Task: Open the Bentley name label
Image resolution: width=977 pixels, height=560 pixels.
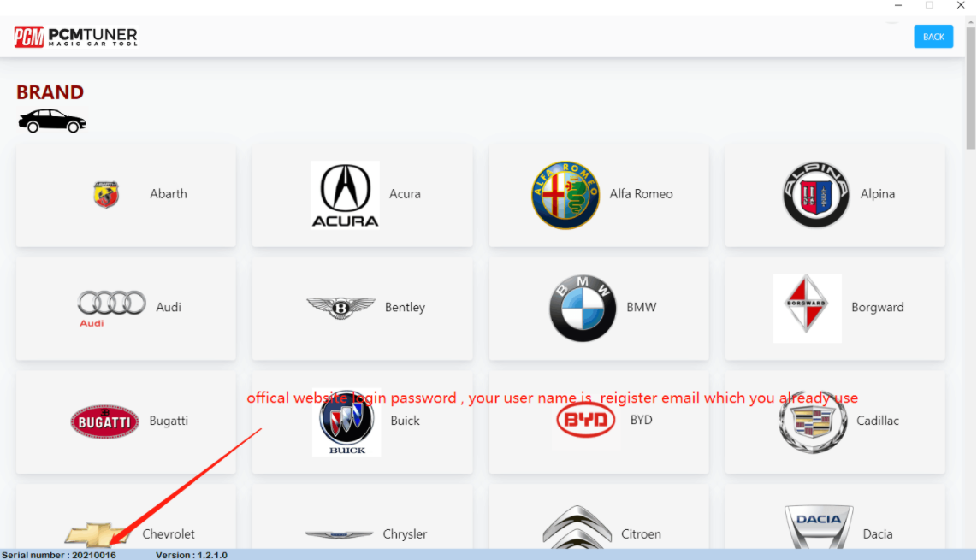Action: click(405, 307)
